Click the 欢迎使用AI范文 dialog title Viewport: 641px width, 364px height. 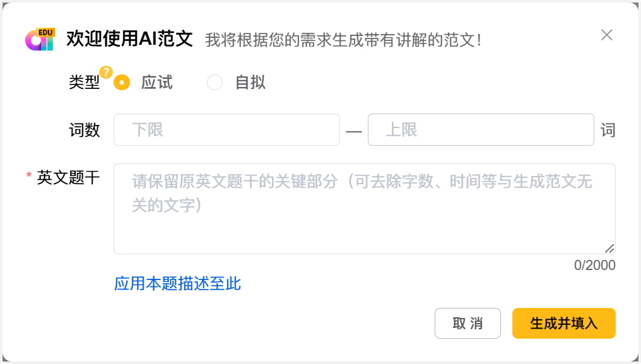click(129, 39)
